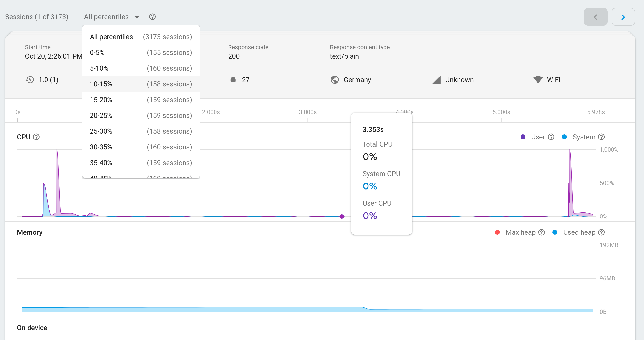
Task: Select the 35-40% percentile option
Action: click(141, 163)
